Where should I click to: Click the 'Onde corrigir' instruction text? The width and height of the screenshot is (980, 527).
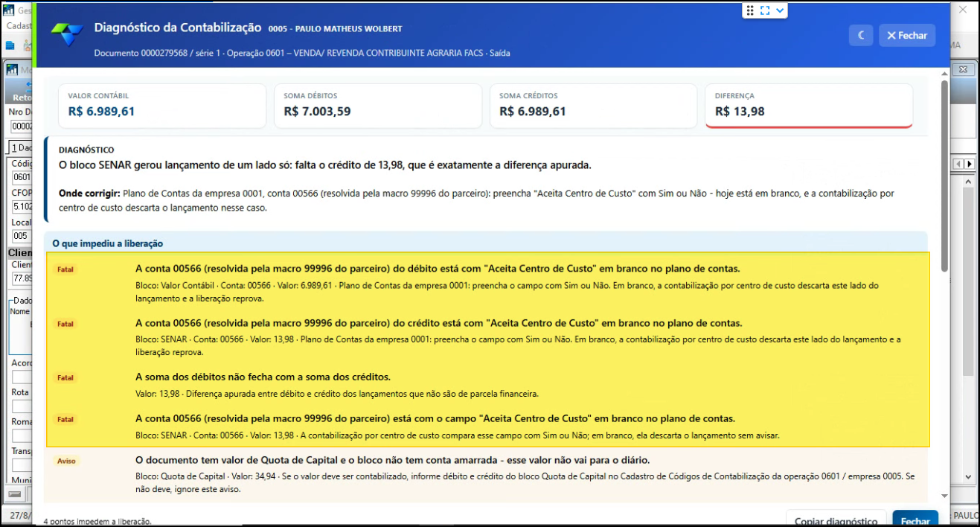(x=476, y=200)
